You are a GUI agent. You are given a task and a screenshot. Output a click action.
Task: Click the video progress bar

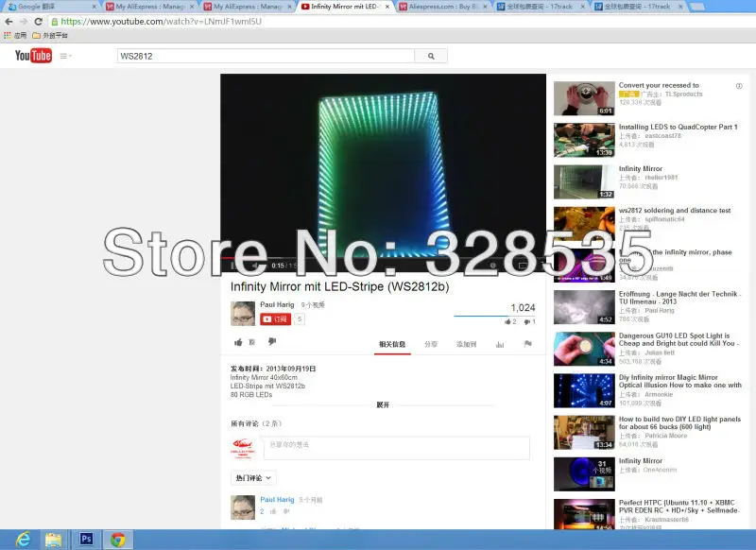pos(384,258)
